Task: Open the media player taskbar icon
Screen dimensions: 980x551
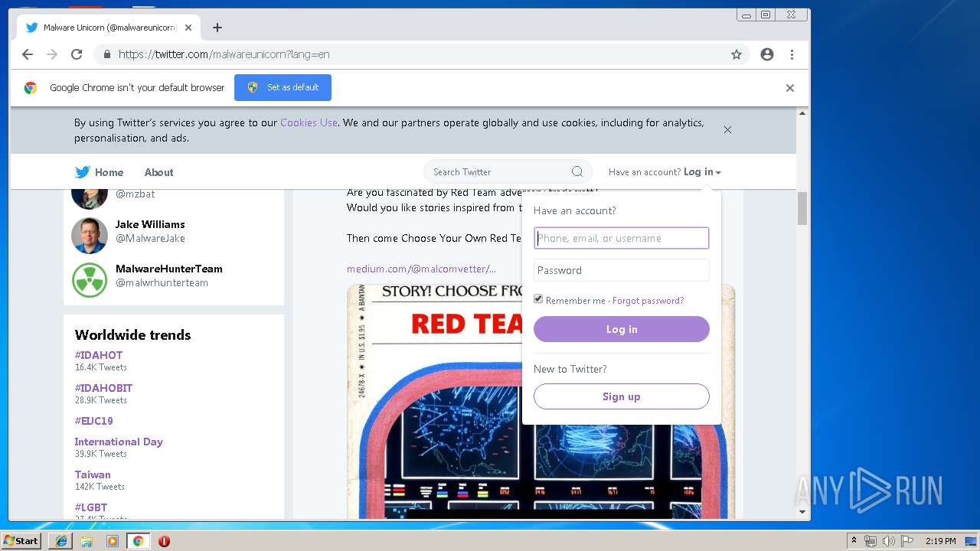Action: point(113,541)
